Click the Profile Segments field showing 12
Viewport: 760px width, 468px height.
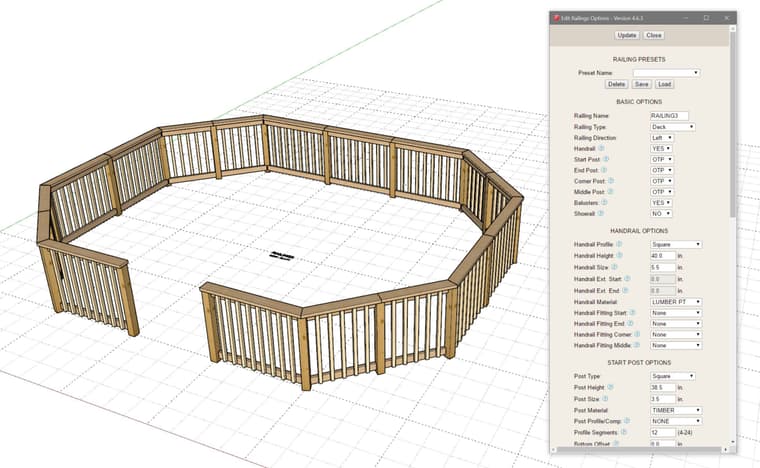[x=663, y=433]
